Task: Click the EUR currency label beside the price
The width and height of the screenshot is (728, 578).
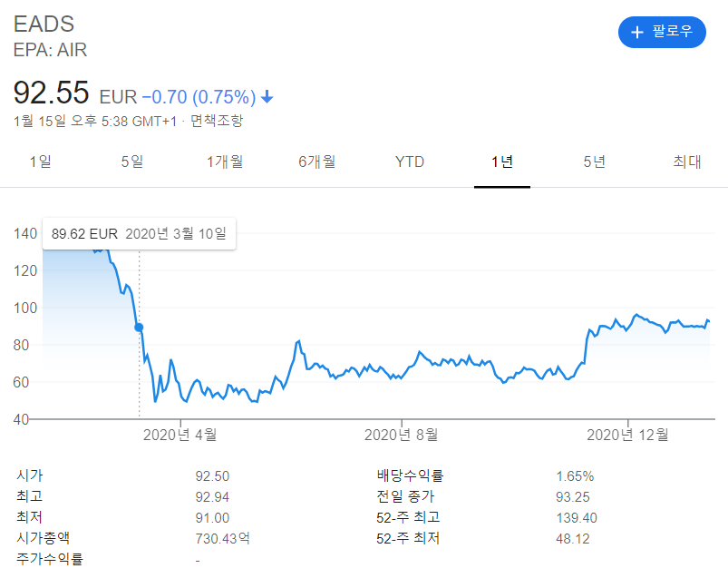Action: 118,97
